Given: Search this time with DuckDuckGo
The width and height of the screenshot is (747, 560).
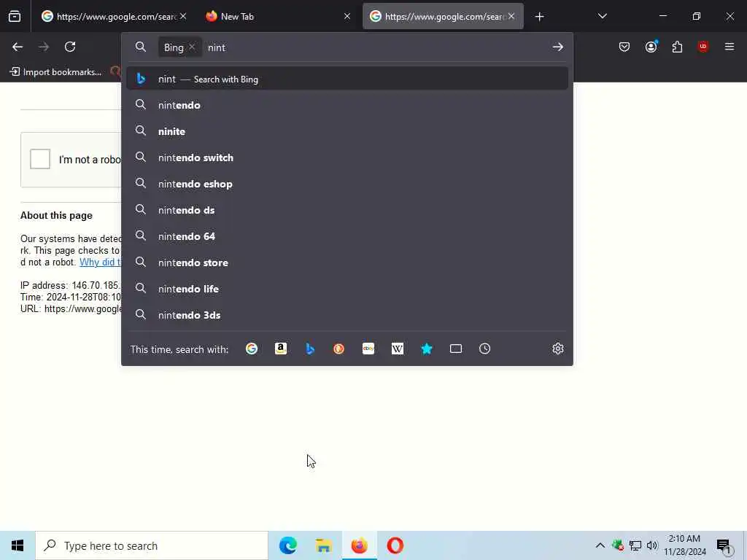Looking at the screenshot, I should (x=338, y=349).
